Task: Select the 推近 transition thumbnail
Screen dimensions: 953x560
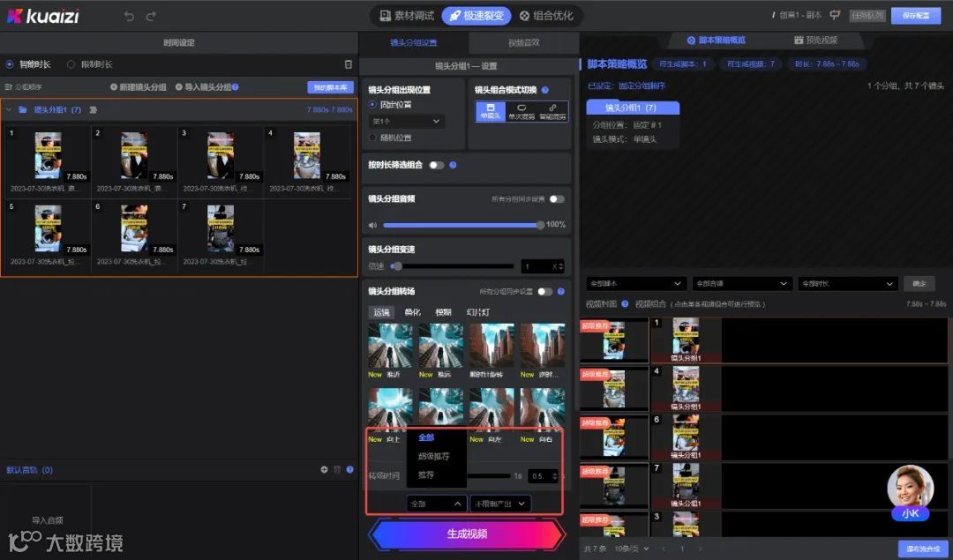Action: [x=390, y=346]
